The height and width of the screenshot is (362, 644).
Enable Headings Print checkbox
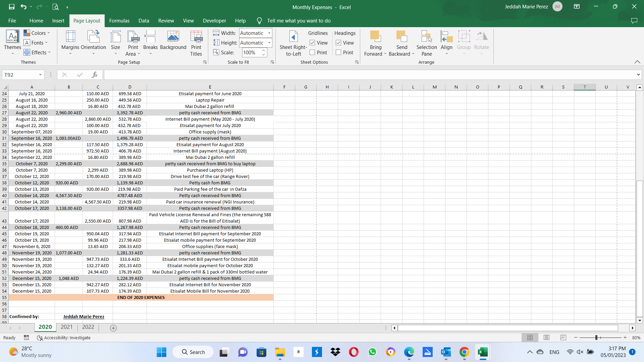(x=338, y=53)
